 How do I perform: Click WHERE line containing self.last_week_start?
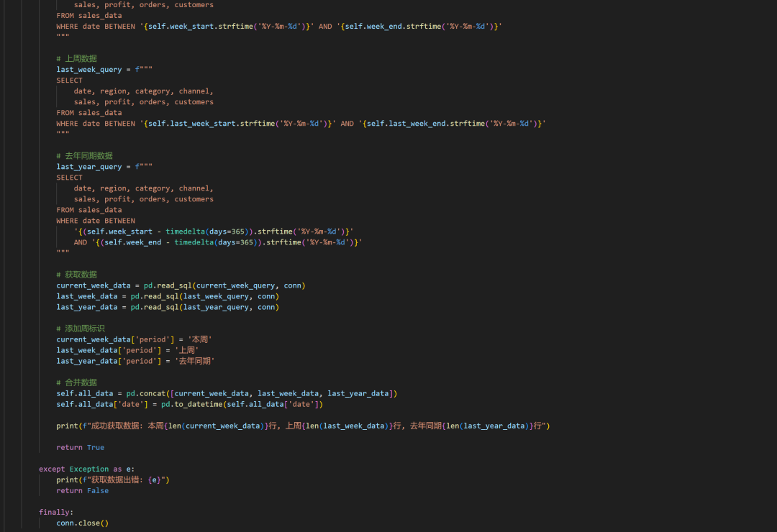[301, 124]
